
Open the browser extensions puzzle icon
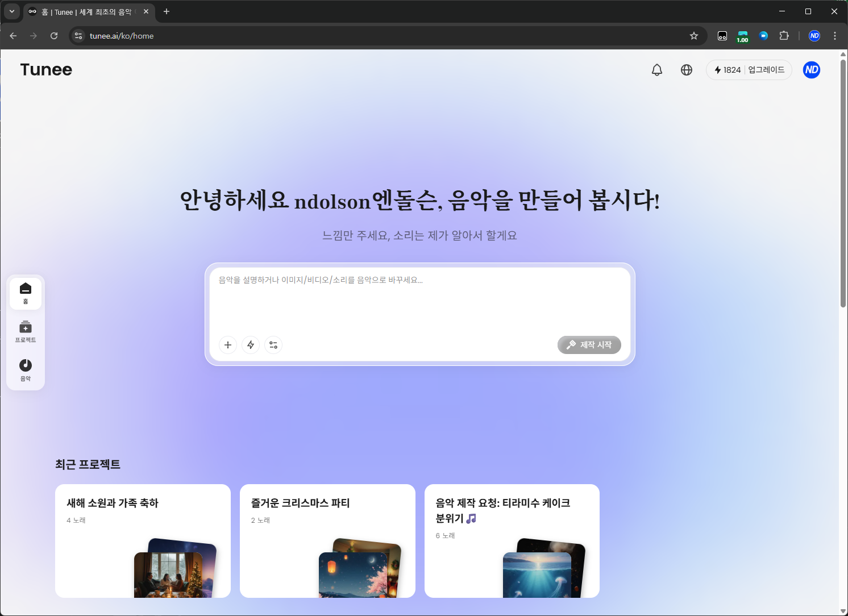point(784,36)
